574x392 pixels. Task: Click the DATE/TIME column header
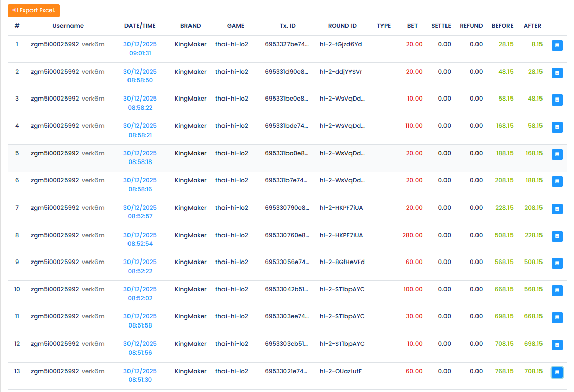point(140,26)
